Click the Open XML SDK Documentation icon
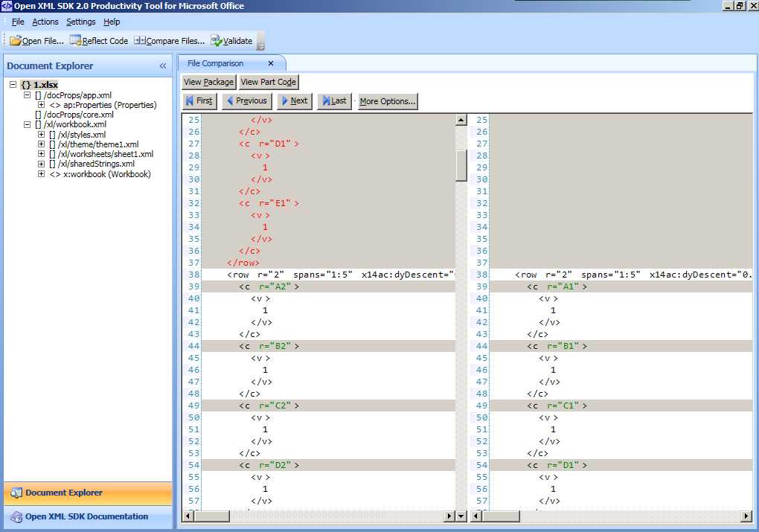The image size is (759, 532). (x=16, y=517)
